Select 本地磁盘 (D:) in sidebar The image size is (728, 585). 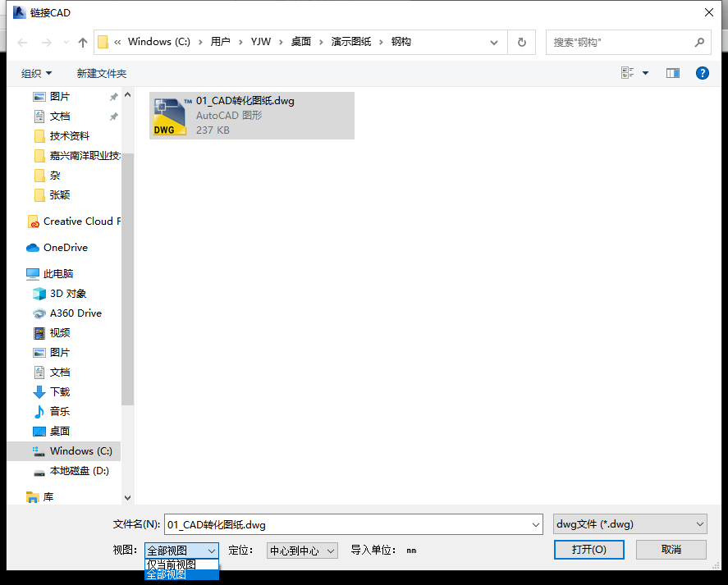pyautogui.click(x=79, y=471)
